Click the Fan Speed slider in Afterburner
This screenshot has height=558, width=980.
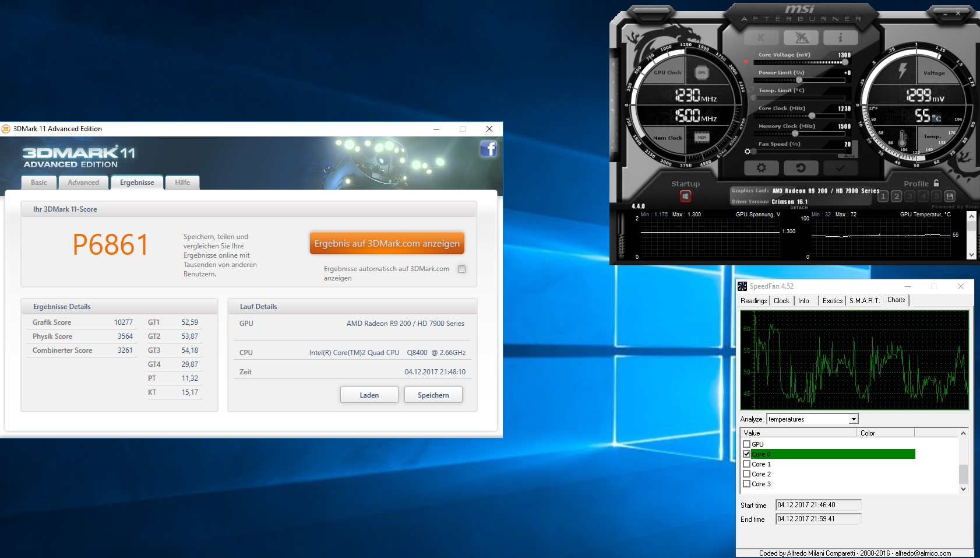coord(799,151)
